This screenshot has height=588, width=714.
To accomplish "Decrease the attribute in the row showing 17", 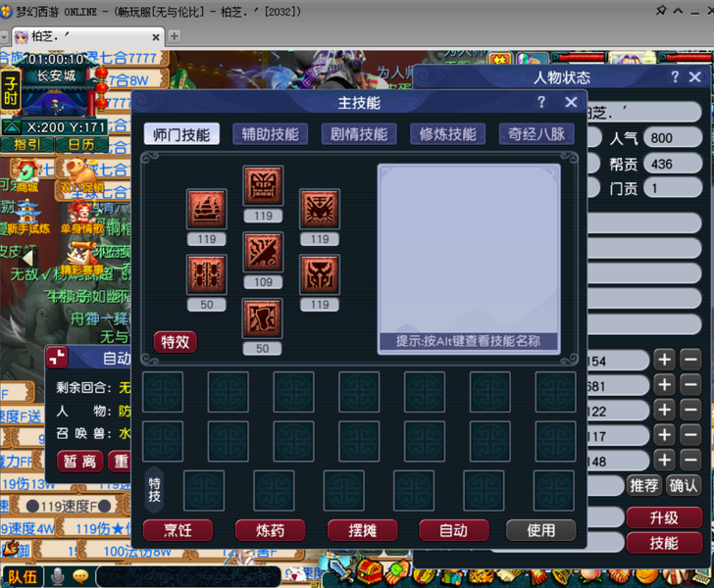I will pyautogui.click(x=690, y=435).
